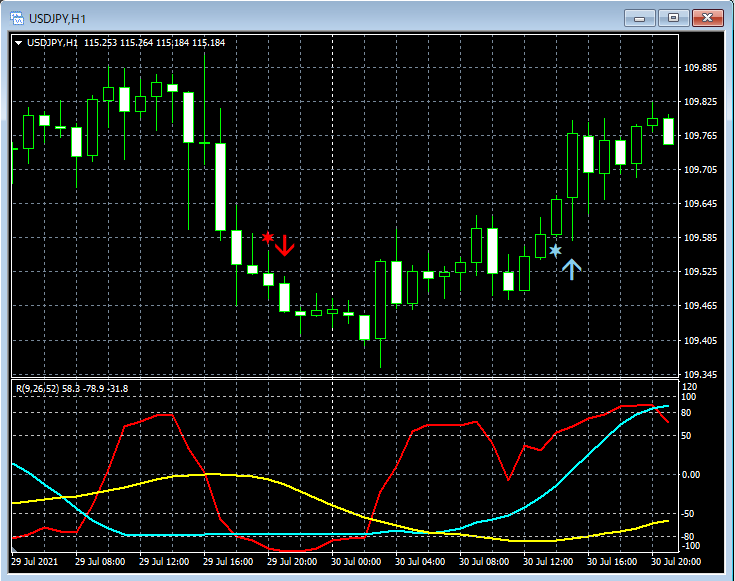Click the 30 Jul 12:00 time label

point(548,561)
